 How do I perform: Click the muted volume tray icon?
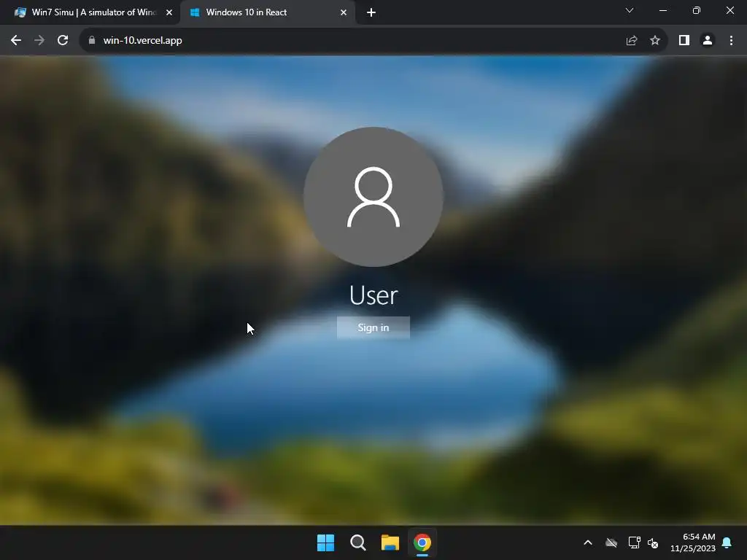653,542
